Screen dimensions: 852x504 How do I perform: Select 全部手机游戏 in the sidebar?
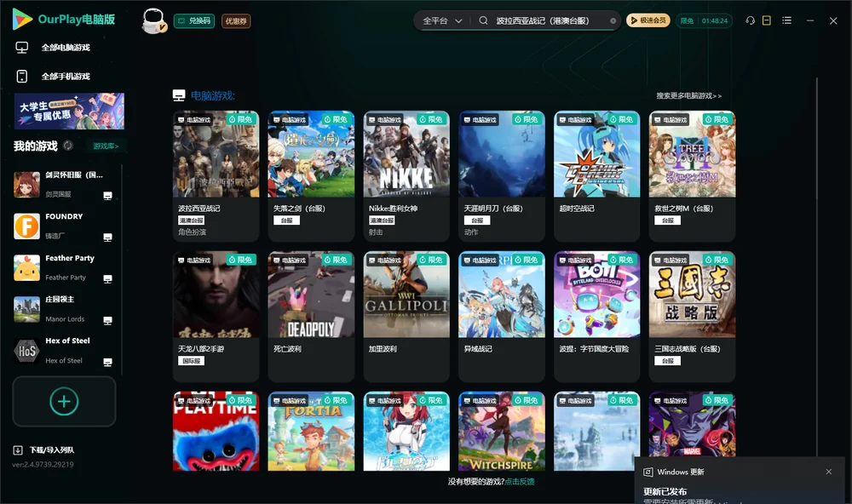pos(66,76)
